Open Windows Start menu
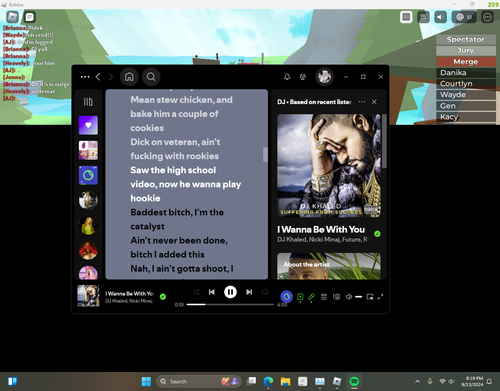Image resolution: width=500 pixels, height=391 pixels. 146,381
